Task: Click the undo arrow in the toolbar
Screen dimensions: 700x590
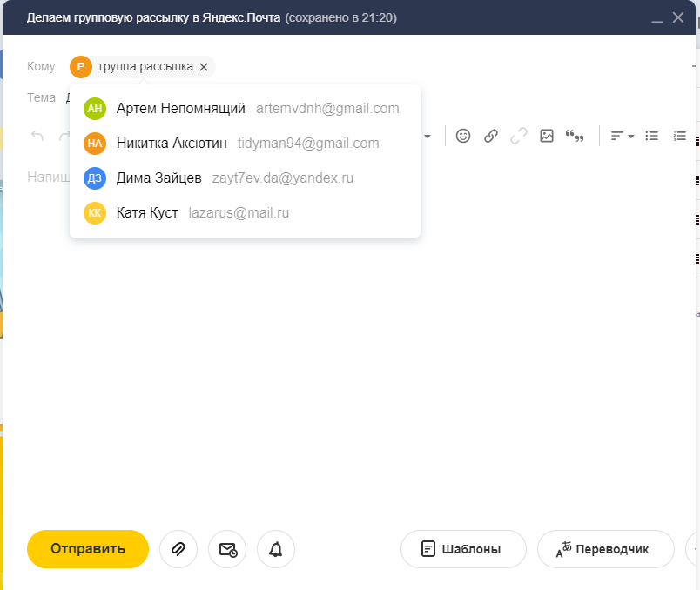Action: [37, 136]
